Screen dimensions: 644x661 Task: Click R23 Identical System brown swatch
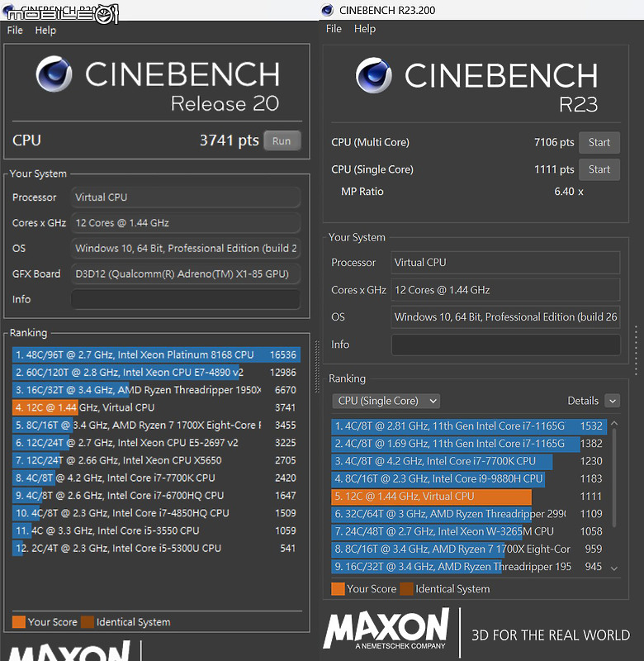point(406,589)
